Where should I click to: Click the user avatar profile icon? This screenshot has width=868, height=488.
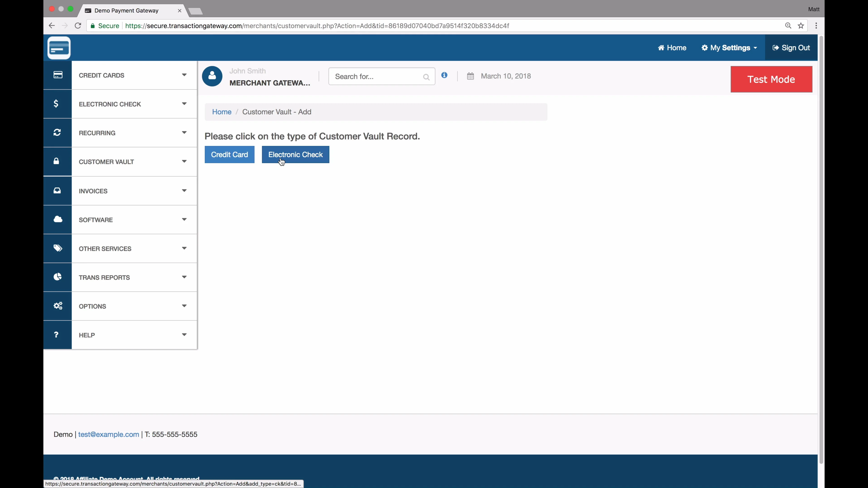point(212,76)
